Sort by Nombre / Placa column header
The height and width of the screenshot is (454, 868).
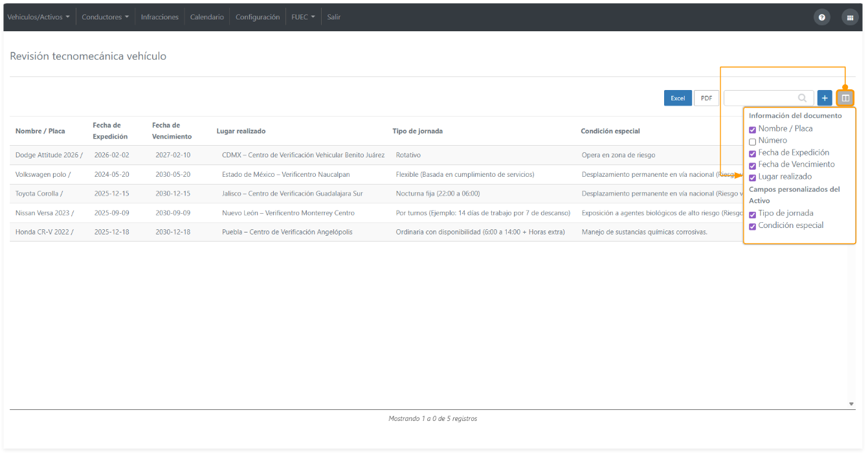coord(40,131)
